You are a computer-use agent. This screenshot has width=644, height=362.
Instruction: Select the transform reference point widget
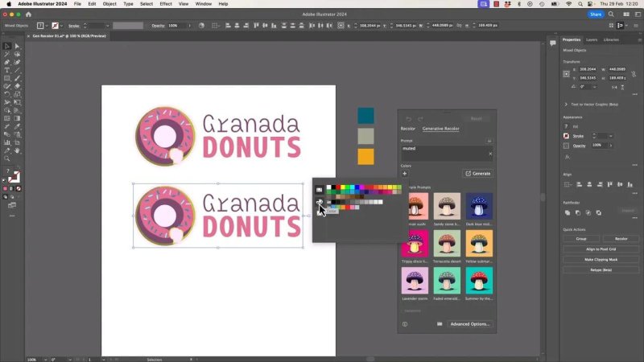click(567, 74)
